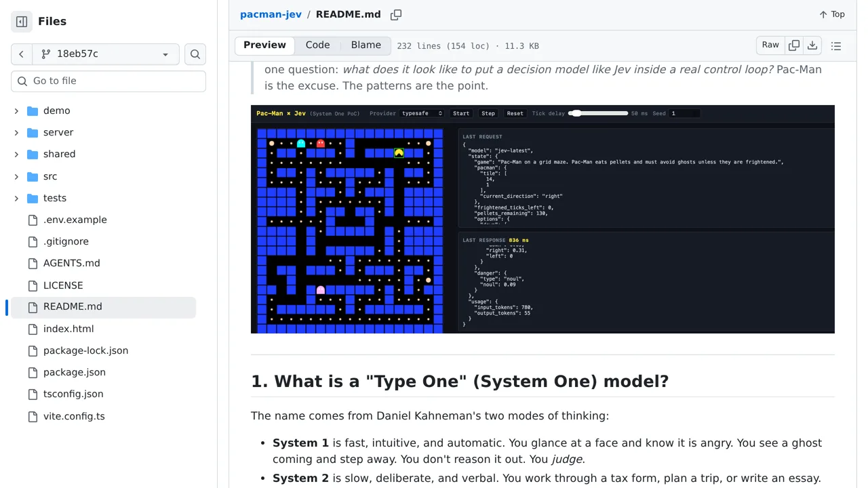Open the file search magnifier button
868x488 pixels.
point(195,54)
